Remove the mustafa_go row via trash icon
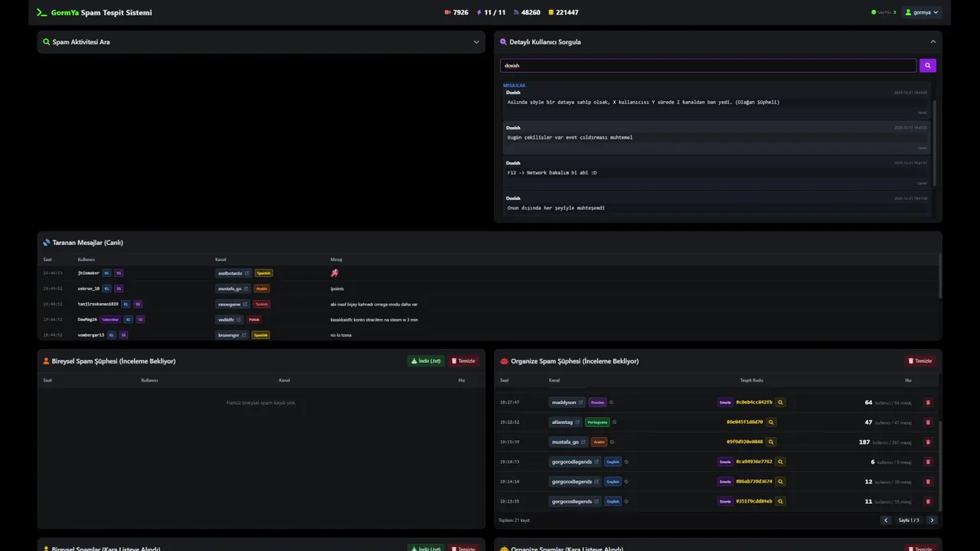Screen dimensions: 980x551 (x=928, y=442)
